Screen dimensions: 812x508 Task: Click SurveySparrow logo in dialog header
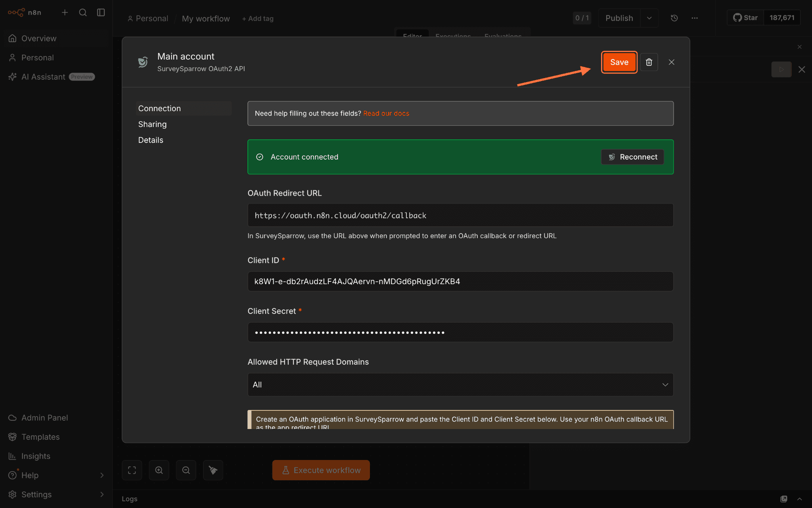coord(143,62)
